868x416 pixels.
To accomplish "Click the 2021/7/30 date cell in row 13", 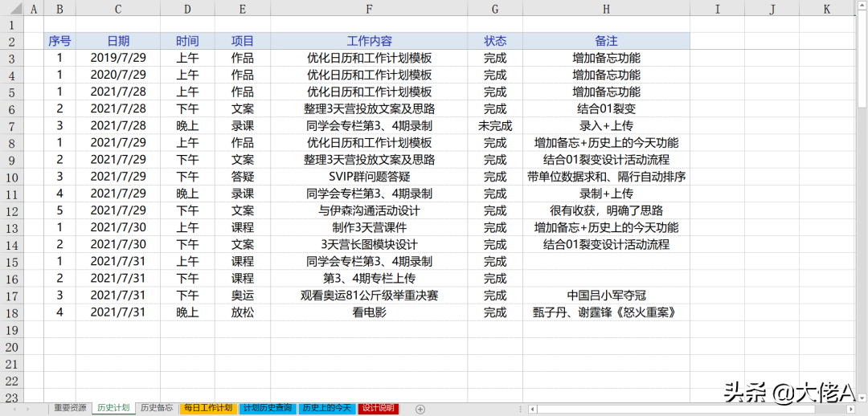I will tap(118, 228).
